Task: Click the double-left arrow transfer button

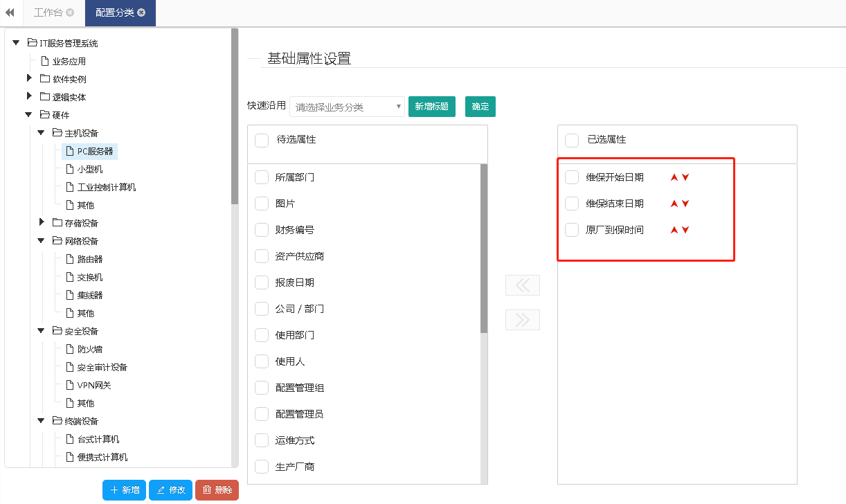Action: pyautogui.click(x=523, y=285)
